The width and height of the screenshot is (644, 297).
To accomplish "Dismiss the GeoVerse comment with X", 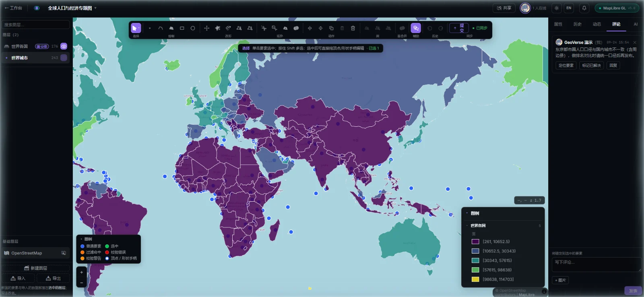I will (x=635, y=42).
